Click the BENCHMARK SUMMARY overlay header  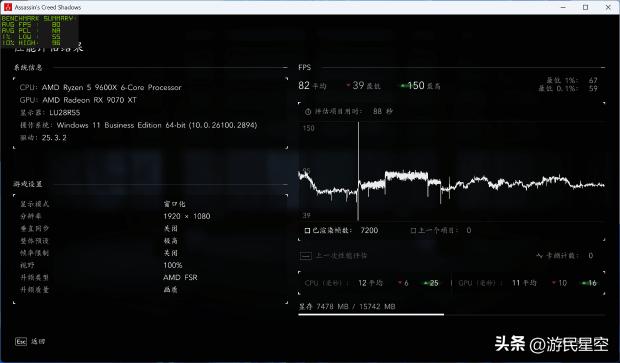pos(38,19)
